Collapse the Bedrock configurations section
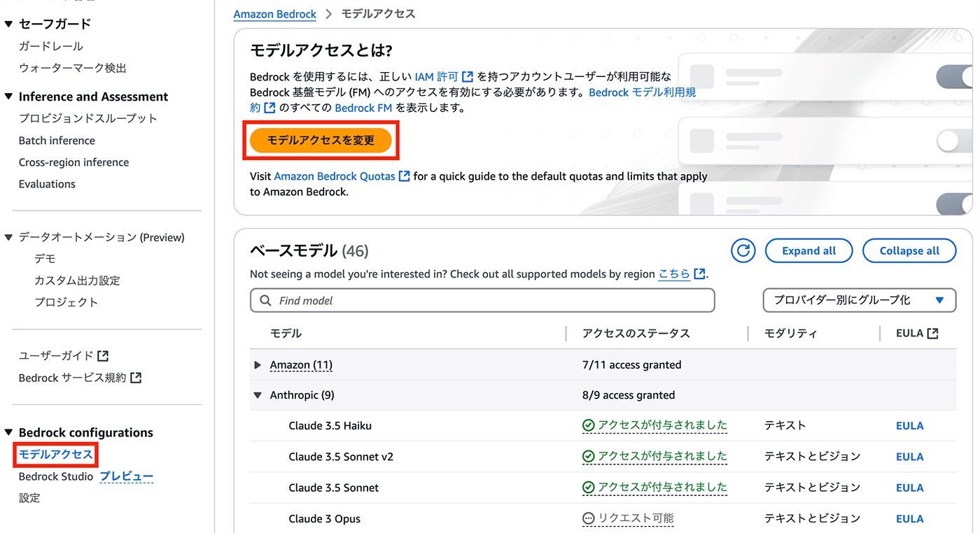This screenshot has width=980, height=533. 8,432
